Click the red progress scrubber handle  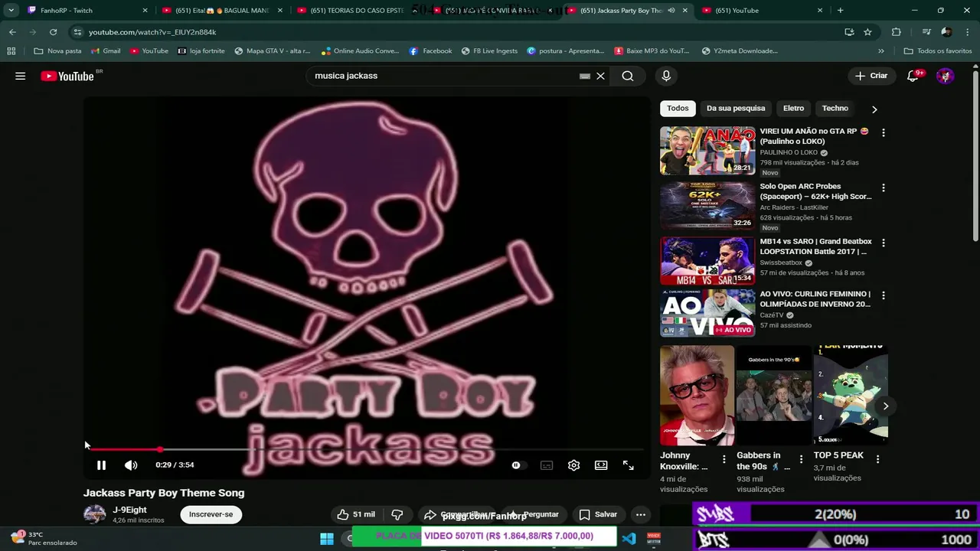[x=159, y=449]
